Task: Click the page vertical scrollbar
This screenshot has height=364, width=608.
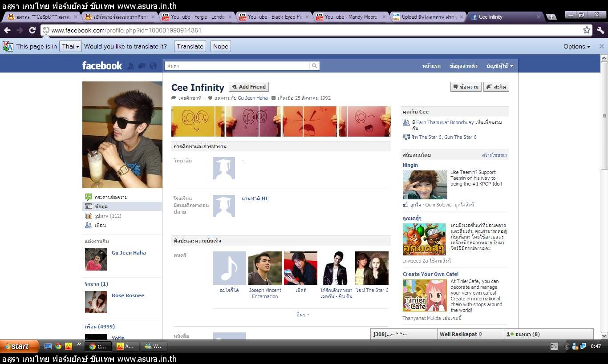Action: pyautogui.click(x=604, y=116)
